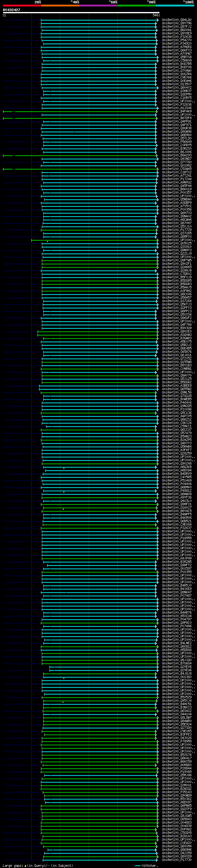The width and height of the screenshot is (197, 868).
Task: Select hit label UniRef100_Q01982
Action: tap(176, 165)
